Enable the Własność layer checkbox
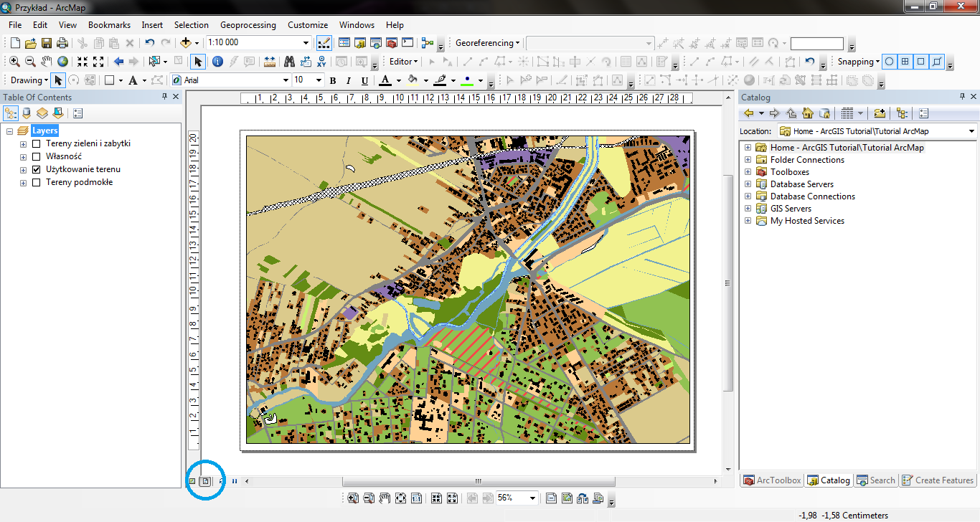Image resolution: width=980 pixels, height=522 pixels. pos(36,156)
